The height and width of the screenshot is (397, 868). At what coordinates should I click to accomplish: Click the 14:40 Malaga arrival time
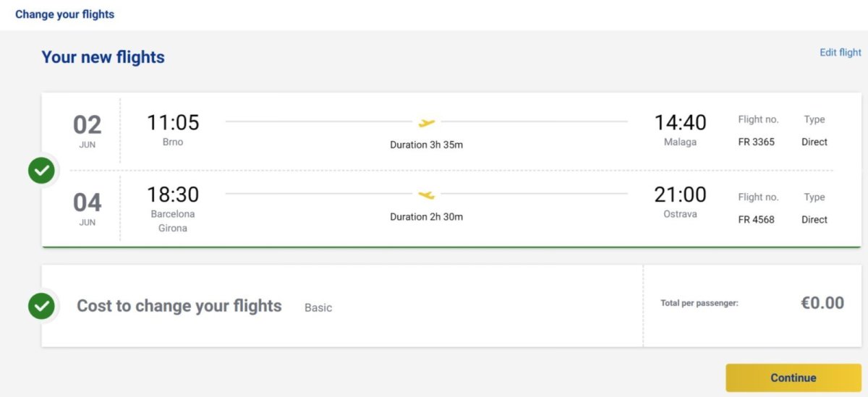tap(680, 123)
